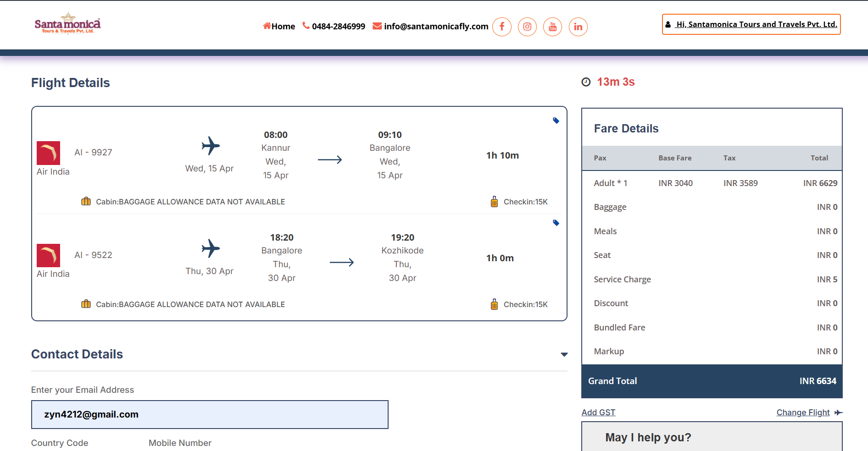
Task: Click the Country Code label
Action: [60, 443]
